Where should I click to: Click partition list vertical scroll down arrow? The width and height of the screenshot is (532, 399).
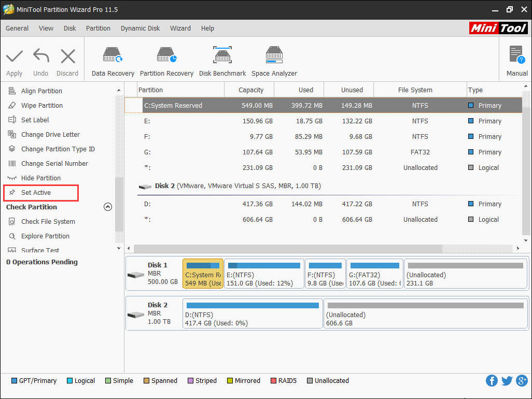tap(526, 240)
